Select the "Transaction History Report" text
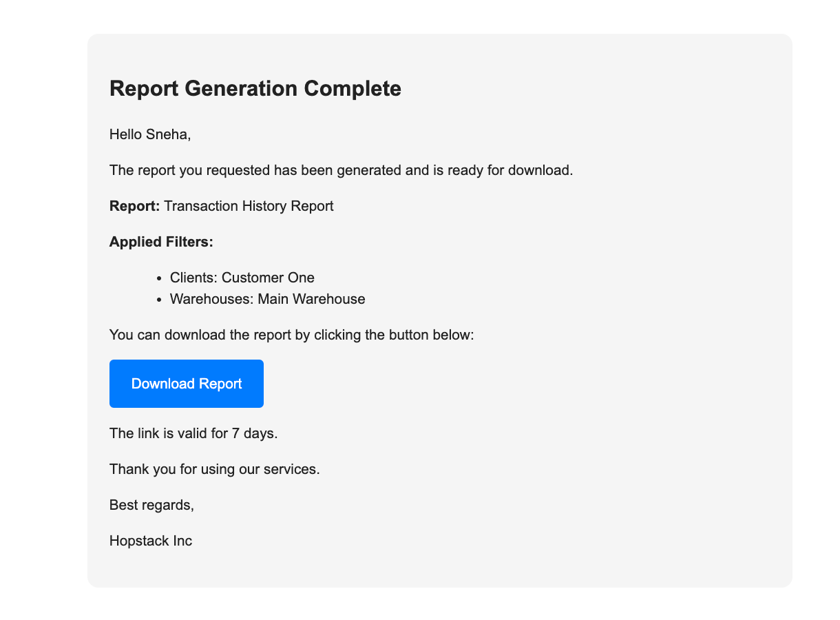840x620 pixels. click(x=249, y=206)
